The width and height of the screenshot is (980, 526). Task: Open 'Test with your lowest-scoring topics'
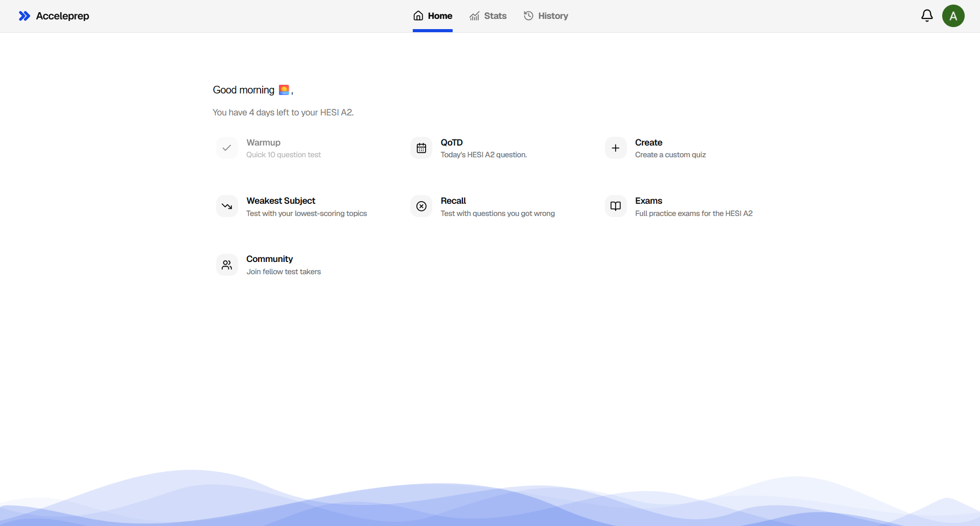(306, 213)
